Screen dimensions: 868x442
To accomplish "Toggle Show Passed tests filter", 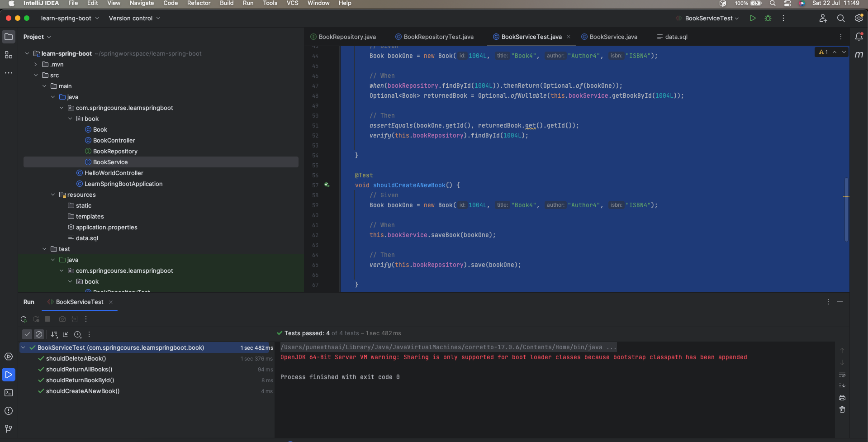I will (x=27, y=334).
